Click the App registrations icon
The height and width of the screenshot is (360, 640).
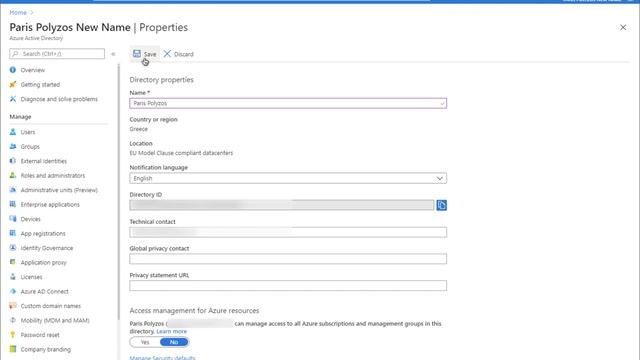coord(13,233)
